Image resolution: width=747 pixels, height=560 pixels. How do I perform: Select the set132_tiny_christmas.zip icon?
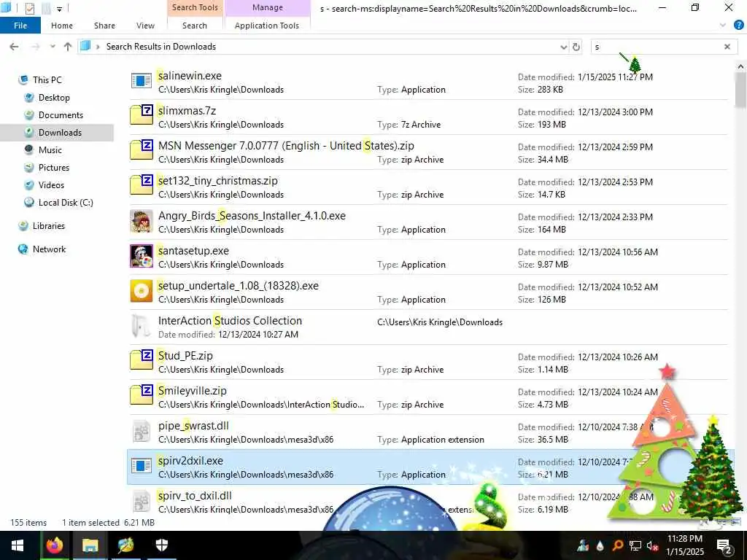point(141,184)
